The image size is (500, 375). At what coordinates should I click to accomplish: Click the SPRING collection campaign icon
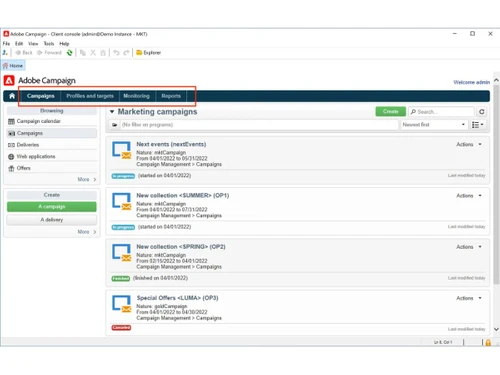tap(121, 253)
